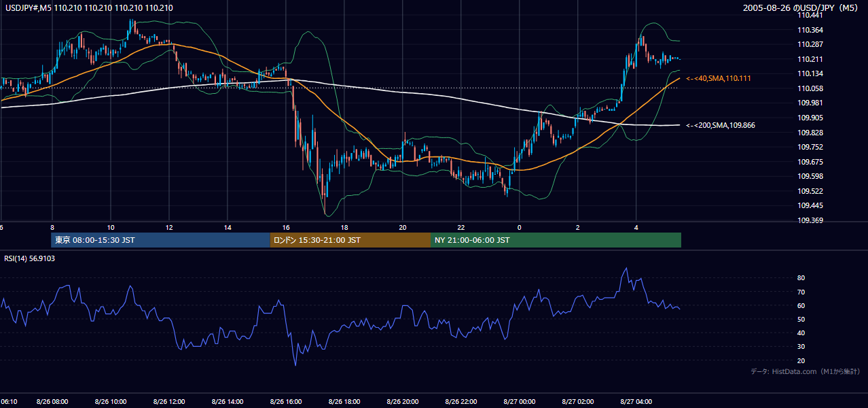Click the 110.058 price level label
868x408 pixels.
(810, 88)
